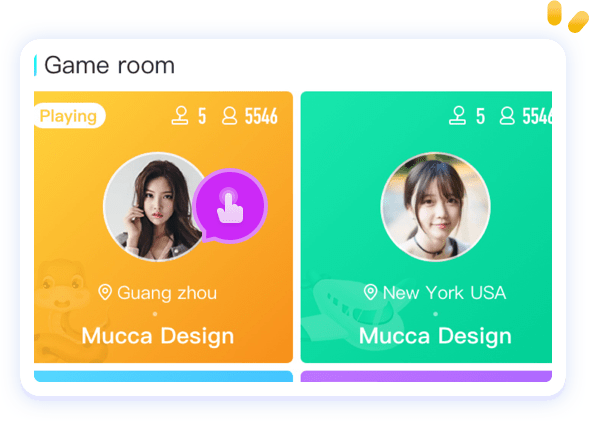Image resolution: width=589 pixels, height=421 pixels.
Task: Click the Playing status badge
Action: tap(69, 116)
